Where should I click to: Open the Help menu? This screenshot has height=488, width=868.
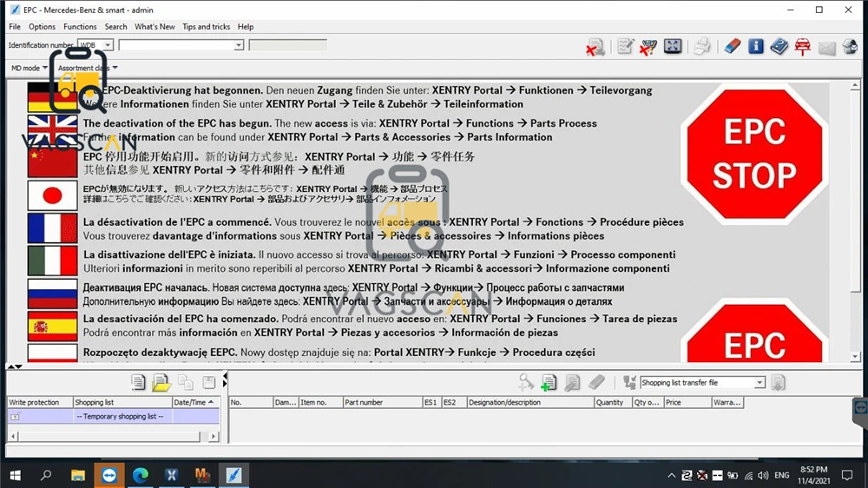[246, 27]
